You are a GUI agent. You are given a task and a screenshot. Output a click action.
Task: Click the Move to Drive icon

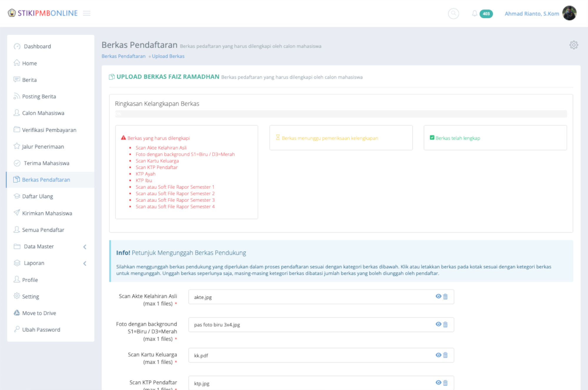pos(17,313)
